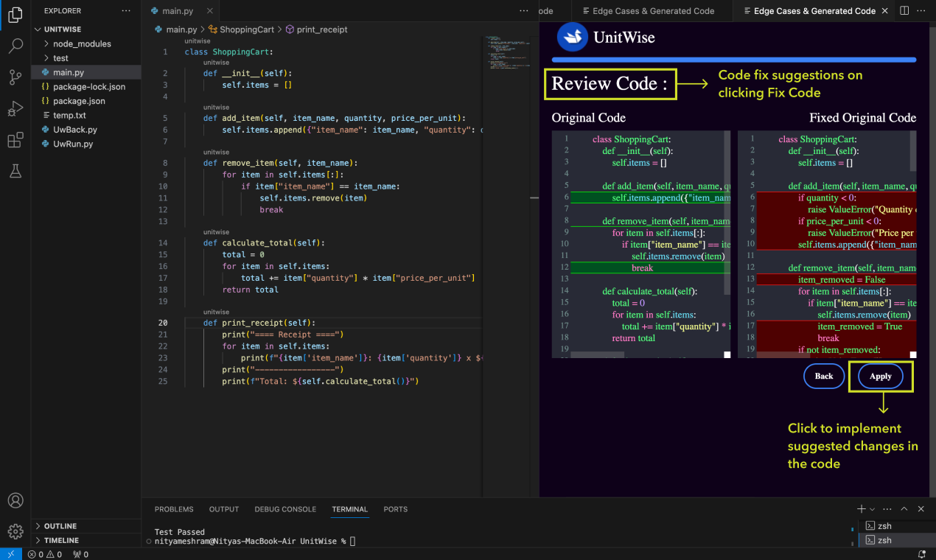
Task: Select the print_receipt breadcrumb
Action: point(317,29)
